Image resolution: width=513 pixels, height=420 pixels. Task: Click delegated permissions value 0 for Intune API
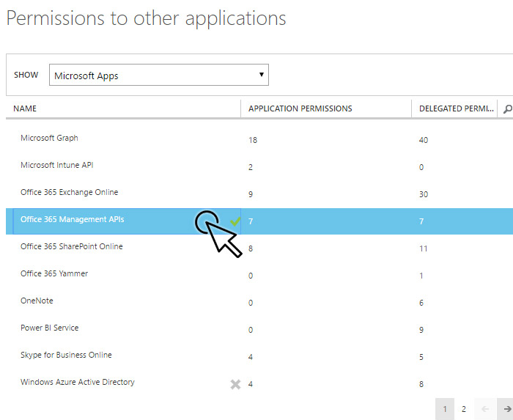click(x=421, y=167)
